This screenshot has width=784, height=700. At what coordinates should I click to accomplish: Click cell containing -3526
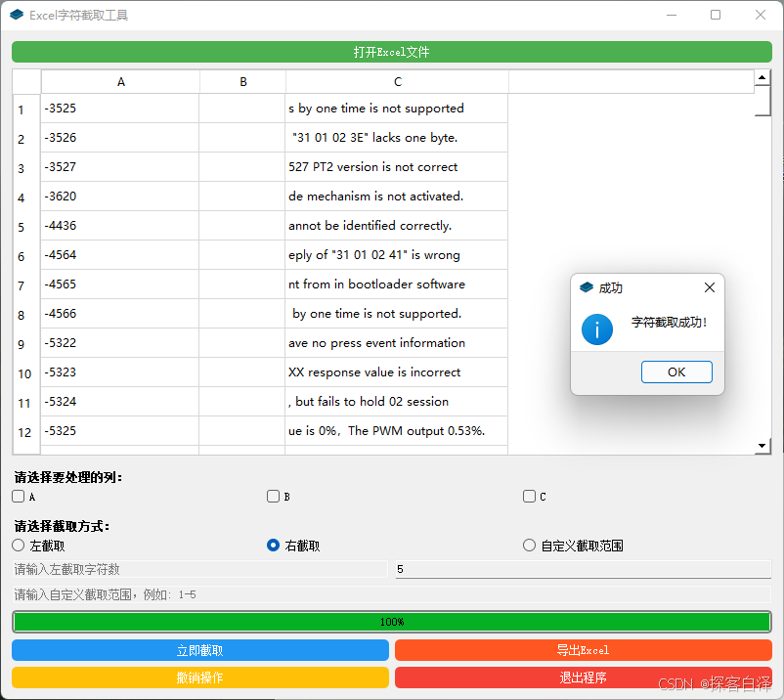120,138
